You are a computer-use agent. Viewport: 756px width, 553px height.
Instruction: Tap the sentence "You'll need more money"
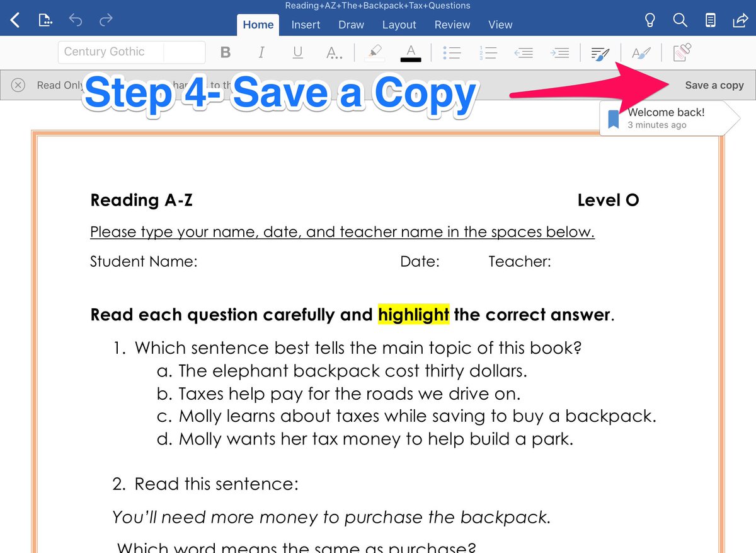point(331,518)
